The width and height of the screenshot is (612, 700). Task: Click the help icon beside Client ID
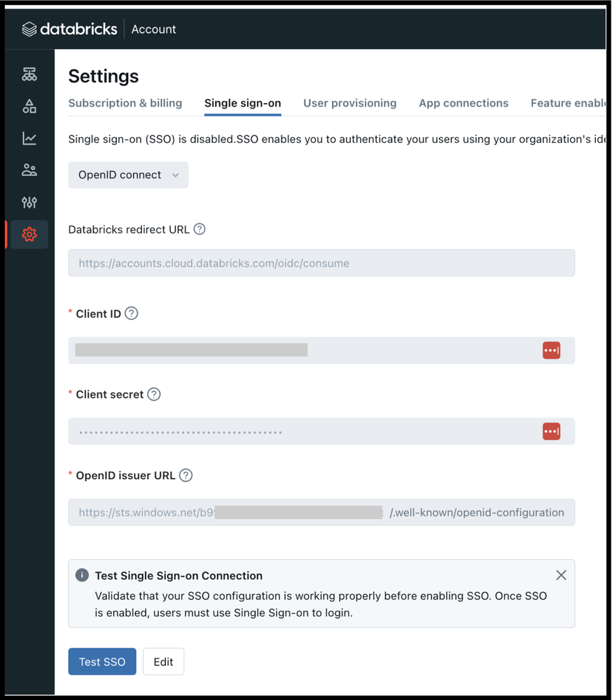pos(131,313)
